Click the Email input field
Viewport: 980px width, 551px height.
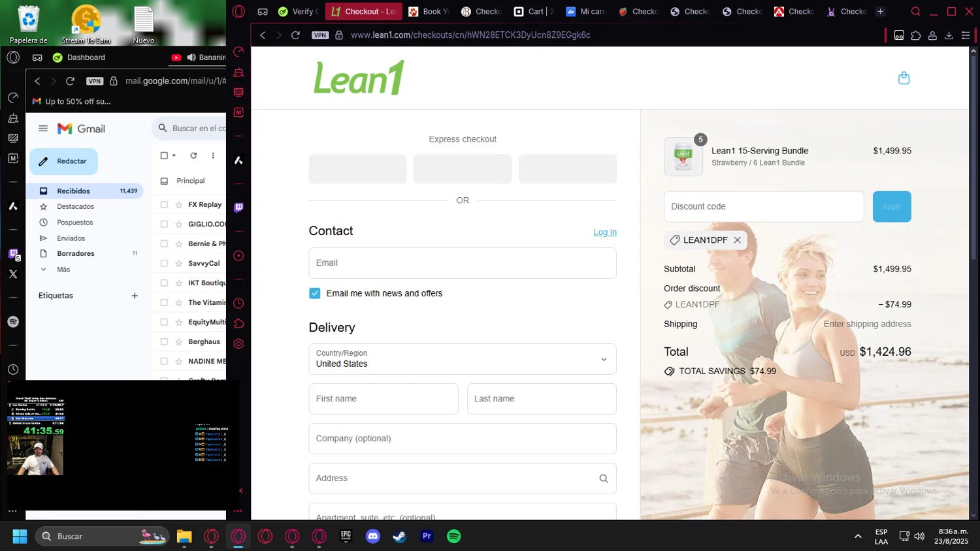coord(463,263)
